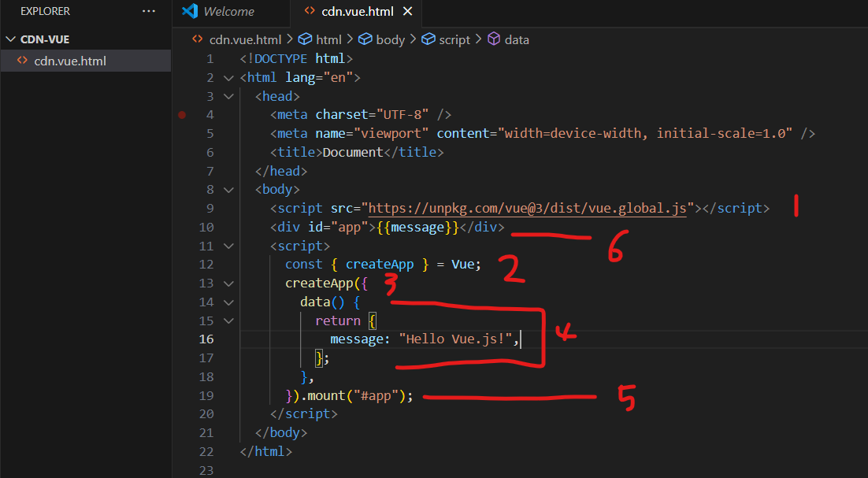
Task: Click line number 9 in the gutter
Action: (x=210, y=208)
